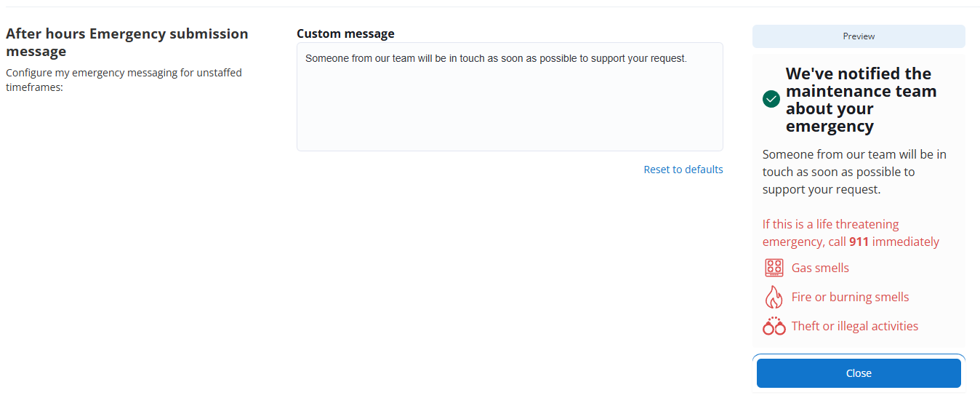The height and width of the screenshot is (398, 980).
Task: Click the fire flame icon
Action: click(x=774, y=297)
